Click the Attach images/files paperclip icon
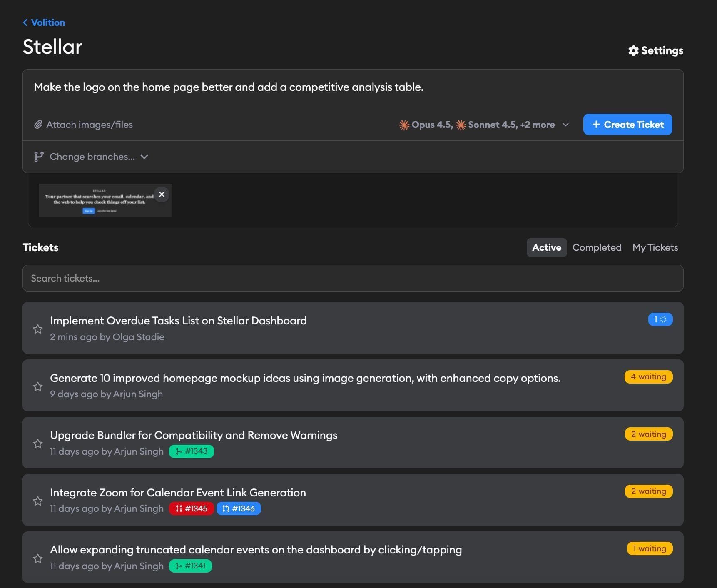 pos(38,124)
